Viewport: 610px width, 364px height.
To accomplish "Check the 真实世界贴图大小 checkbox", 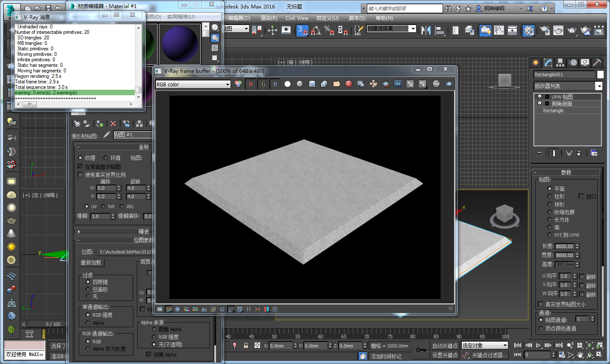I will point(541,304).
